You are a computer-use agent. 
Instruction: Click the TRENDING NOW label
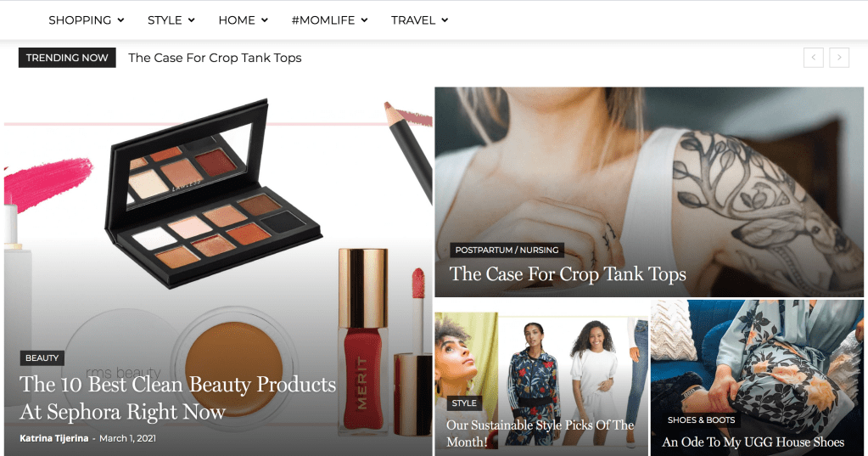67,58
